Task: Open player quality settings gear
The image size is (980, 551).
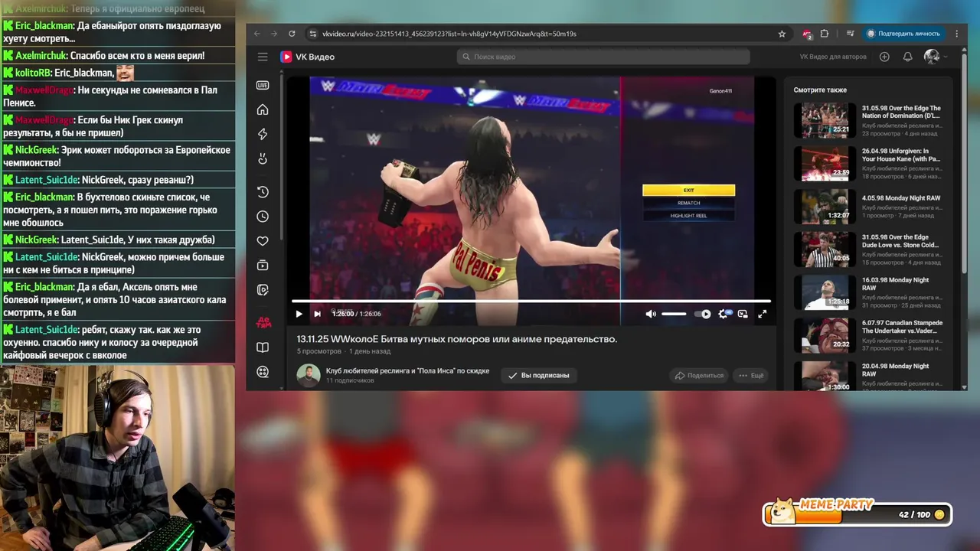Action: click(723, 314)
